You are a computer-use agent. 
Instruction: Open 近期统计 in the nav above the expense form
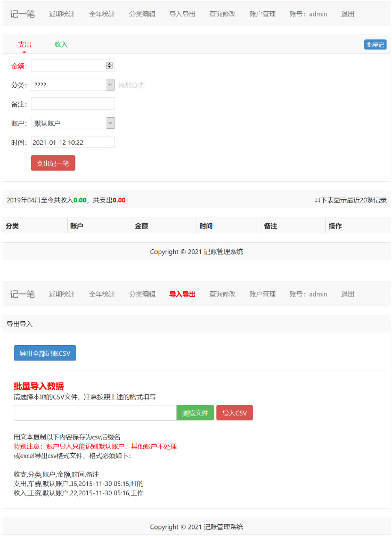coord(62,14)
